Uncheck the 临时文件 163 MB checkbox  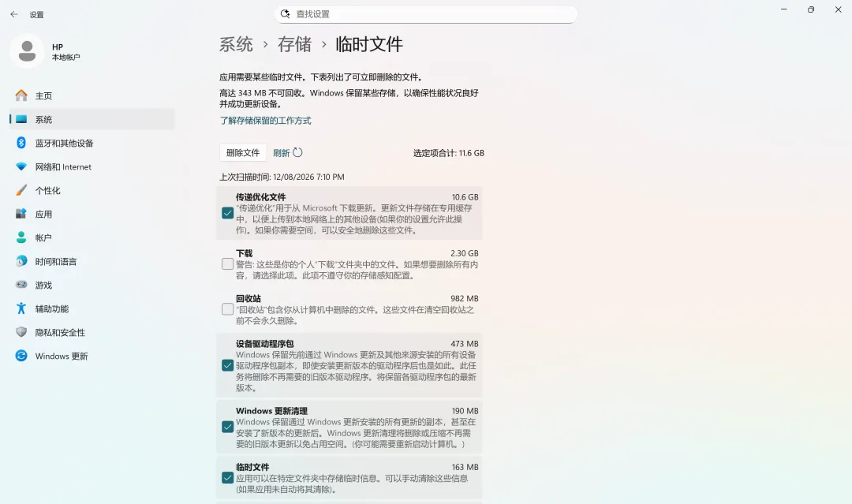(228, 478)
